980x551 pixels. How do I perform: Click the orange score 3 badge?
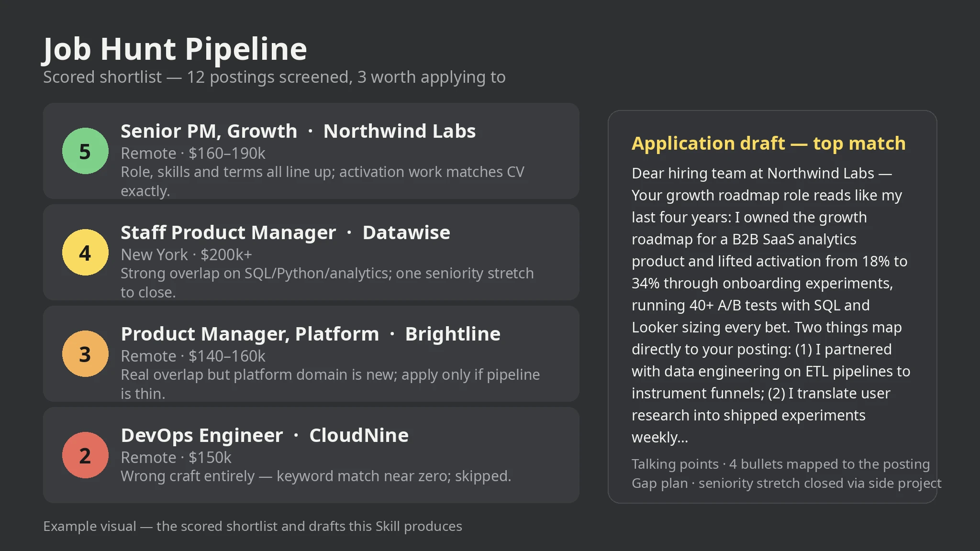click(x=85, y=354)
